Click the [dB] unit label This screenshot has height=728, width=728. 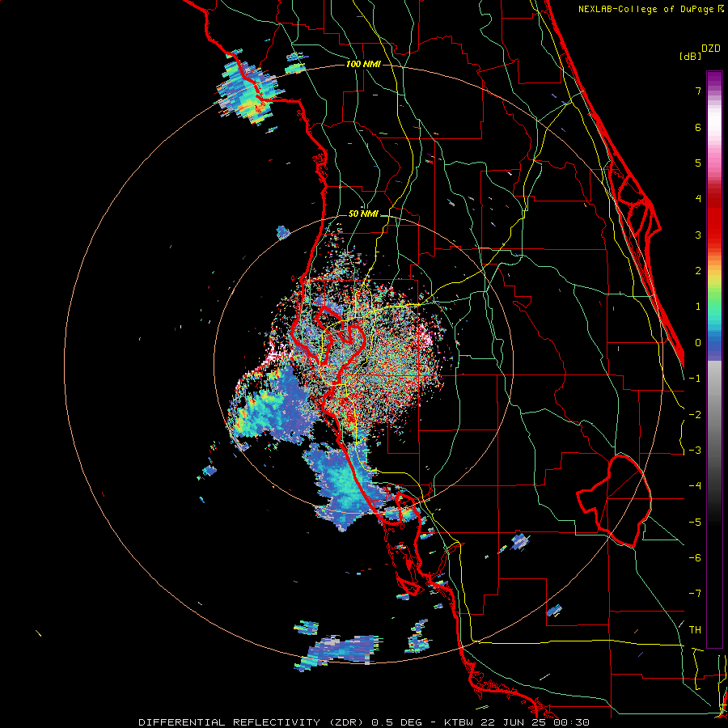click(x=690, y=57)
